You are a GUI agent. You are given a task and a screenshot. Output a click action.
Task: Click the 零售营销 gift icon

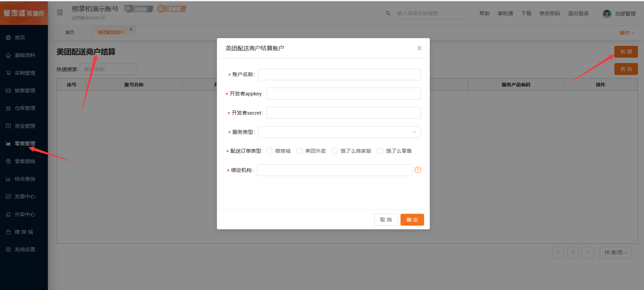[x=8, y=161]
